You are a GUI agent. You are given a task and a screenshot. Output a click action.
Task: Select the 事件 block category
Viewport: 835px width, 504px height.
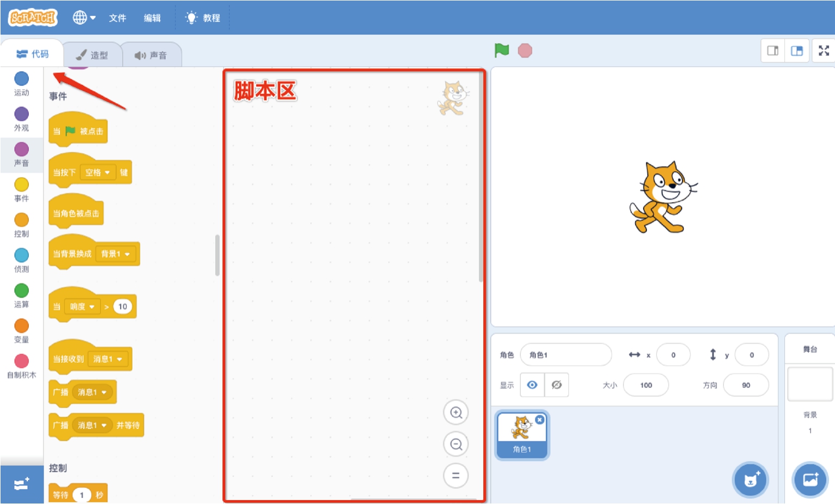click(x=22, y=190)
